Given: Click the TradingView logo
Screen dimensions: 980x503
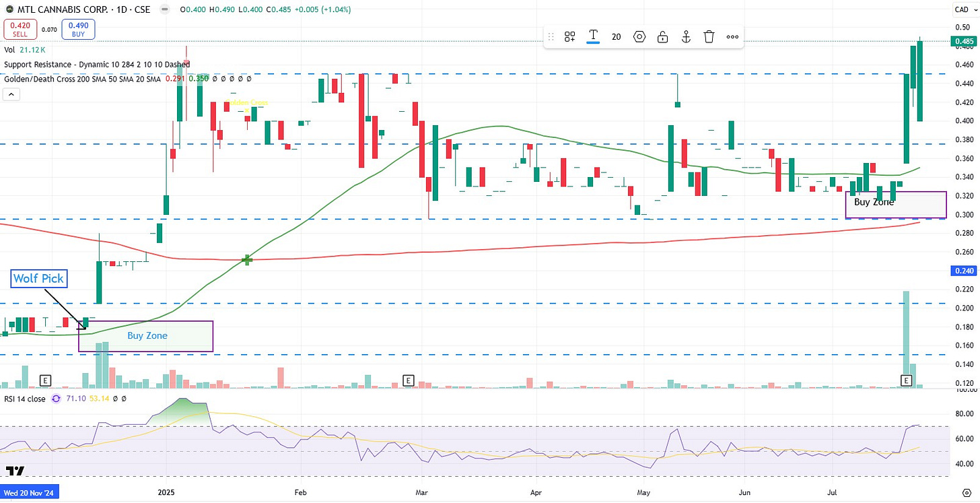Looking at the screenshot, I should pos(15,470).
